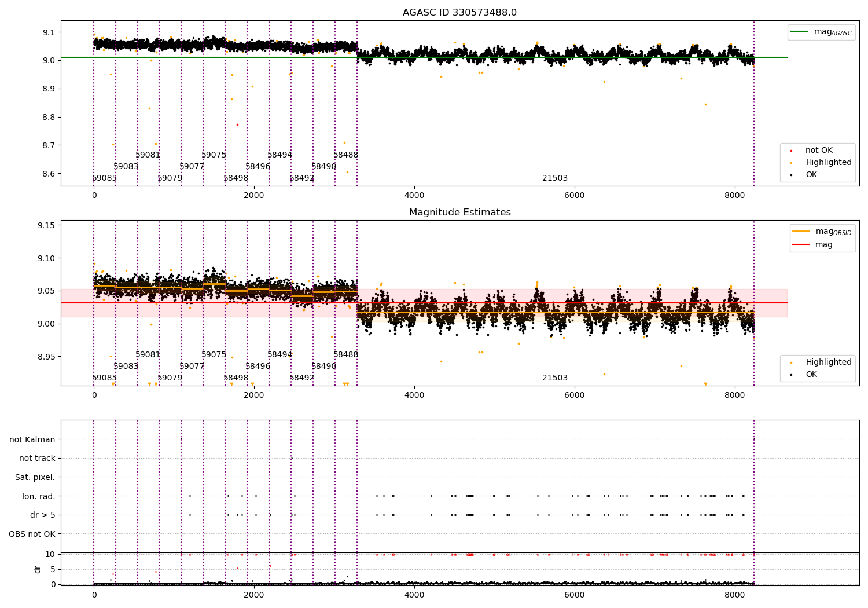
Task: Select "Highlighted" in the AGASC ID plot legend
Action: 829,162
